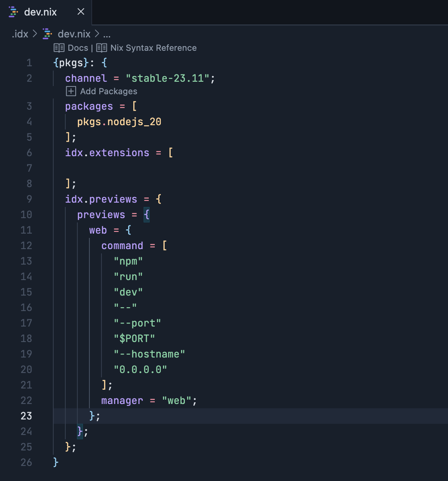Viewport: 448px width, 481px height.
Task: Click the plus icon beside Add Packages
Action: click(x=71, y=91)
